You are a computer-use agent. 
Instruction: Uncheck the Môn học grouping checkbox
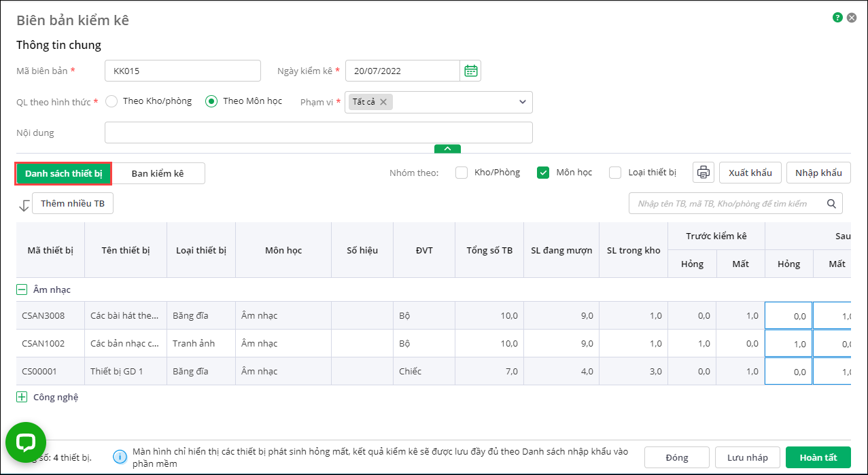pos(543,173)
